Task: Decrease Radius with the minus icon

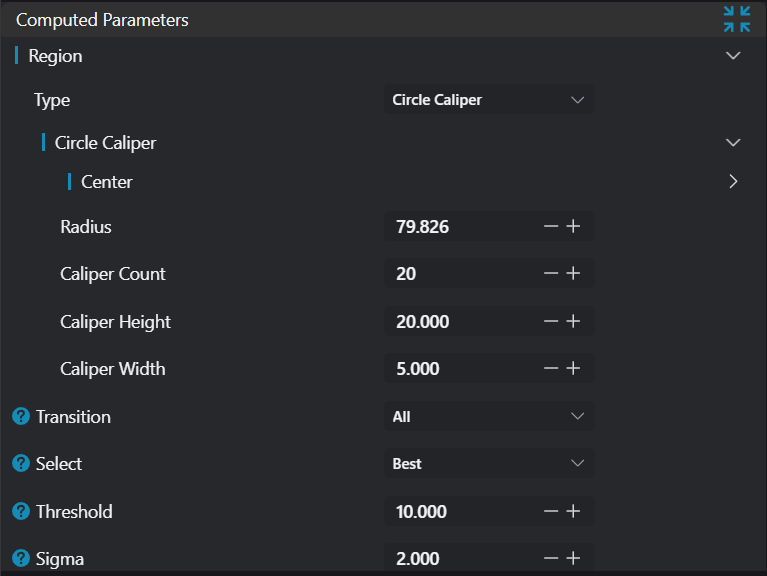Action: point(551,227)
